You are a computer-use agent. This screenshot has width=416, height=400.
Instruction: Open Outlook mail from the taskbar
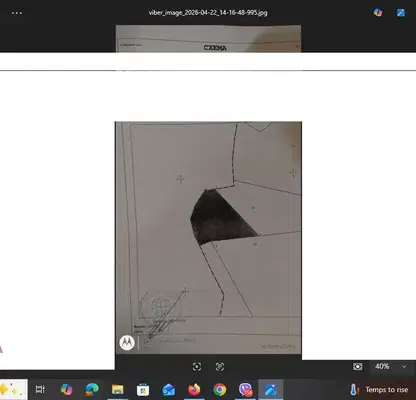pos(169,389)
